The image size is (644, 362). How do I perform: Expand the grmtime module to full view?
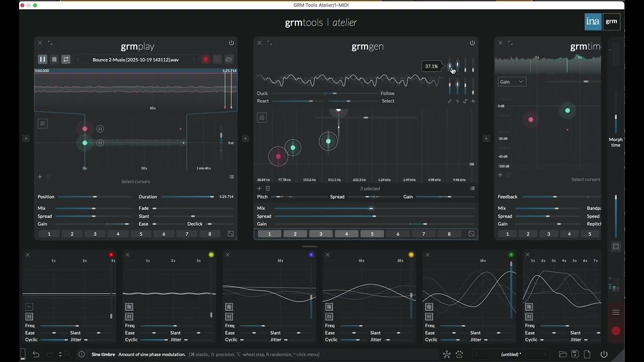pos(510,43)
